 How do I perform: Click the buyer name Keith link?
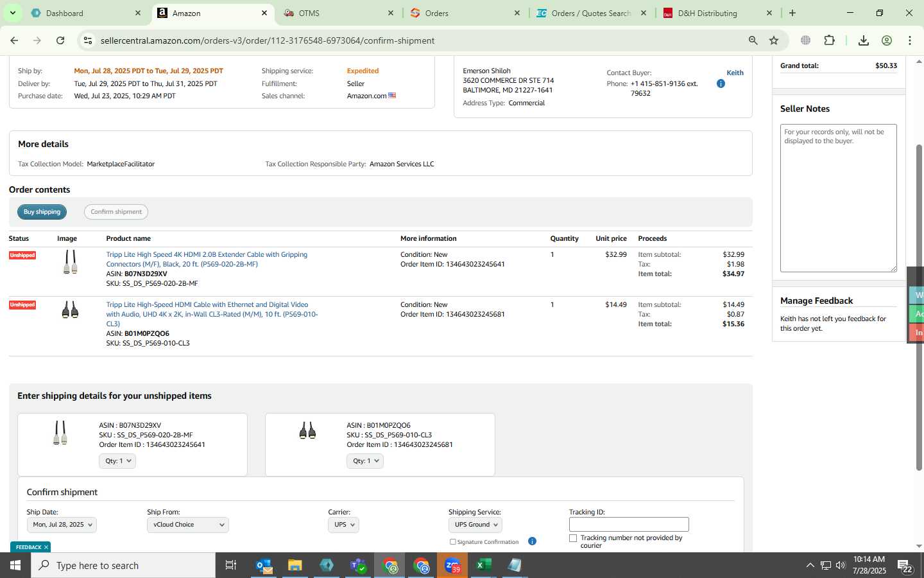coord(735,73)
